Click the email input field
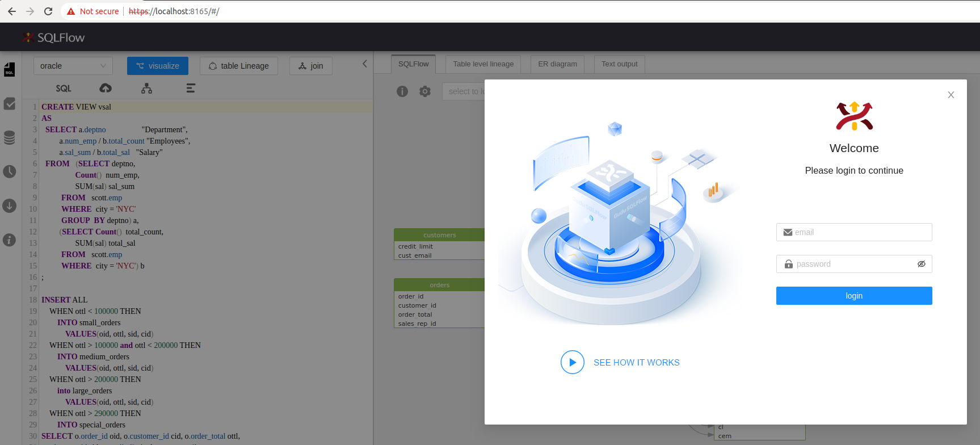Image resolution: width=980 pixels, height=445 pixels. 854,232
